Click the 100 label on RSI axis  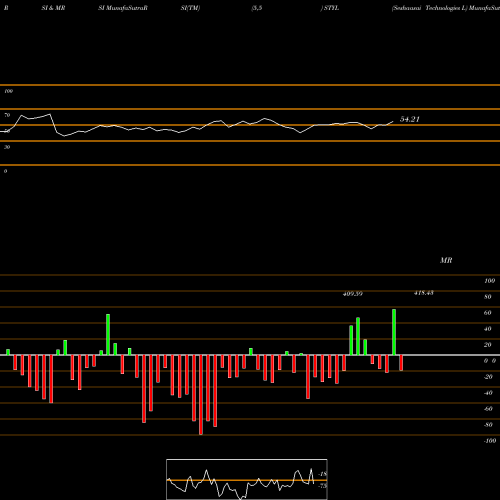(x=8, y=91)
